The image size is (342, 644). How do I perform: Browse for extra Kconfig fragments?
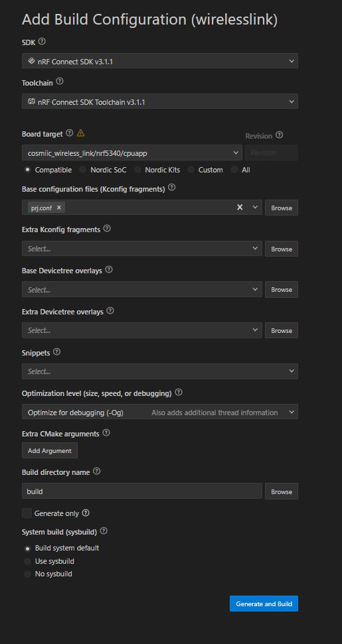[x=282, y=249]
